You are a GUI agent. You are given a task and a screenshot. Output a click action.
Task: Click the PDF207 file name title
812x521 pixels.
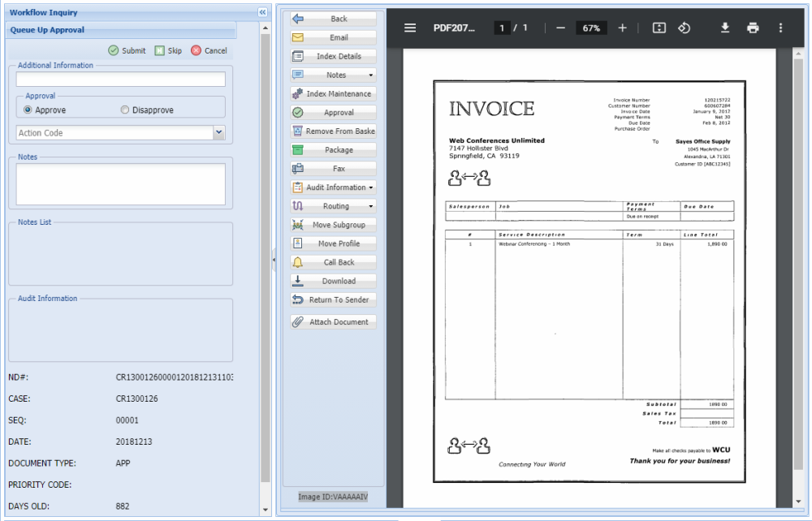tap(454, 28)
